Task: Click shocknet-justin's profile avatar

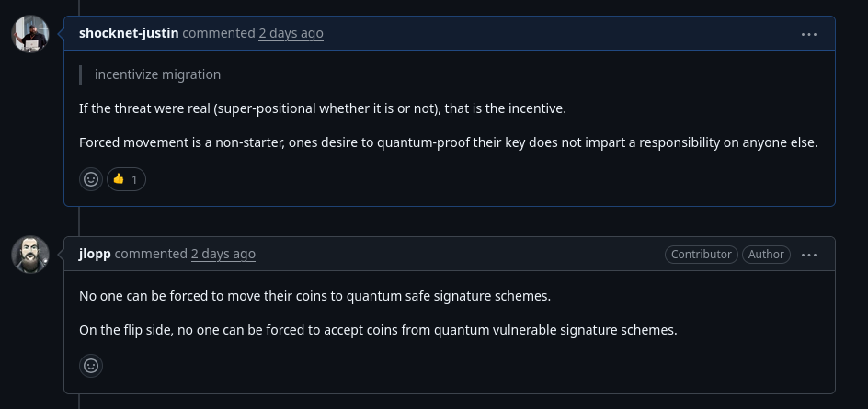Action: 30,34
